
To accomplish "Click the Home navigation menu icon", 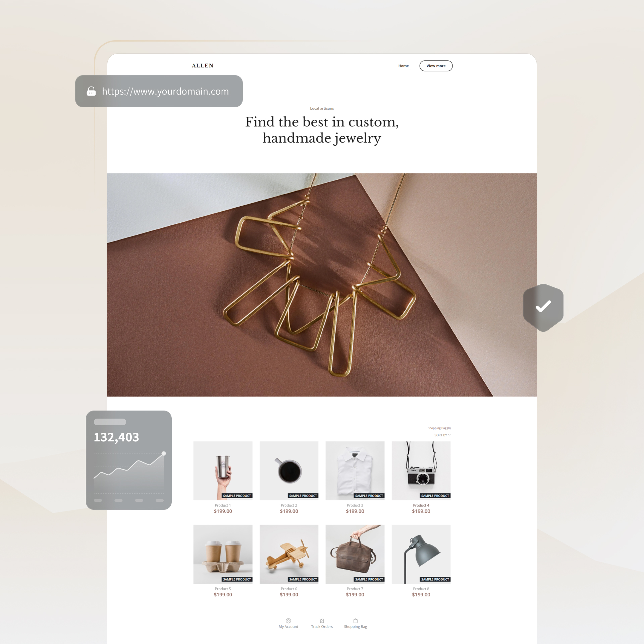I will (404, 65).
